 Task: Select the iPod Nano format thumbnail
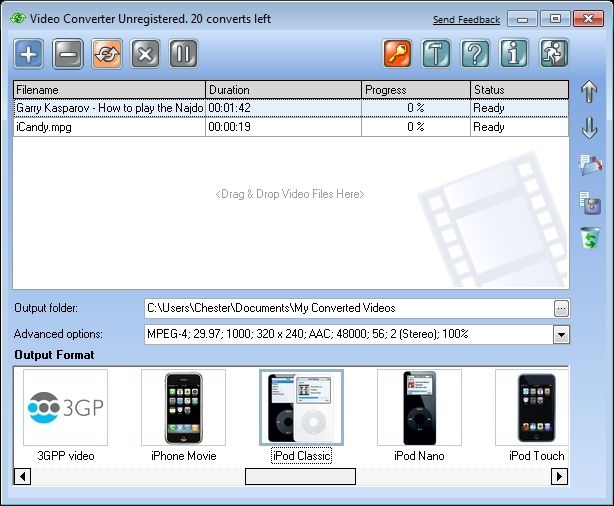pos(419,407)
